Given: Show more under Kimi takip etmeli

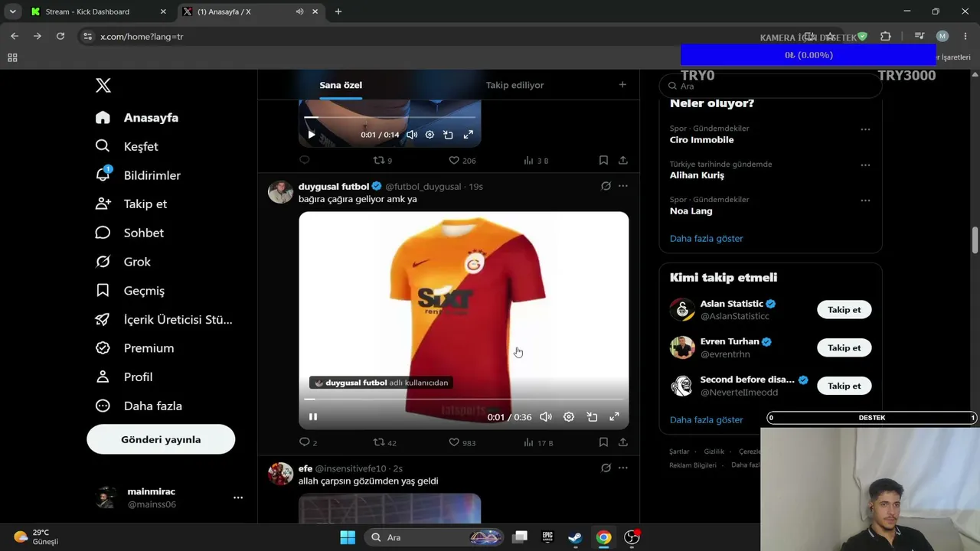Looking at the screenshot, I should click(x=706, y=419).
